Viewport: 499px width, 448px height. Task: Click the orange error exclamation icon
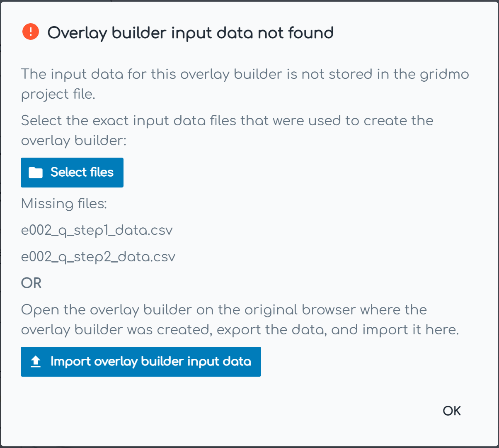click(31, 32)
